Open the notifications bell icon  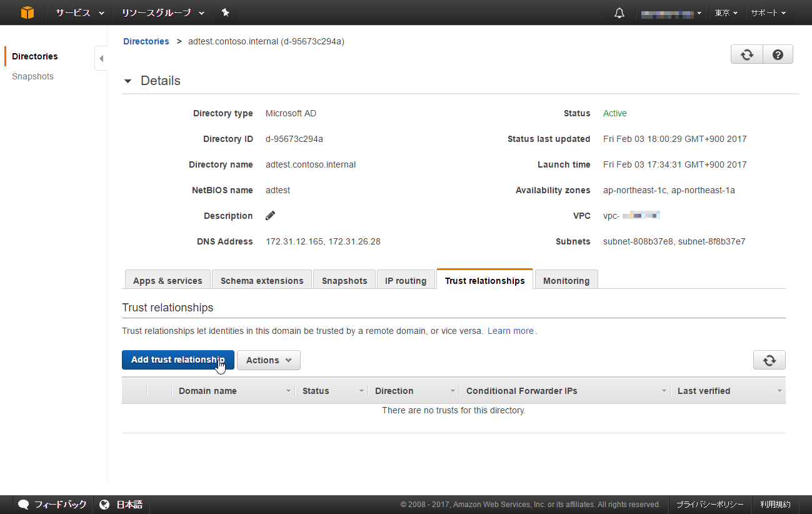tap(619, 13)
